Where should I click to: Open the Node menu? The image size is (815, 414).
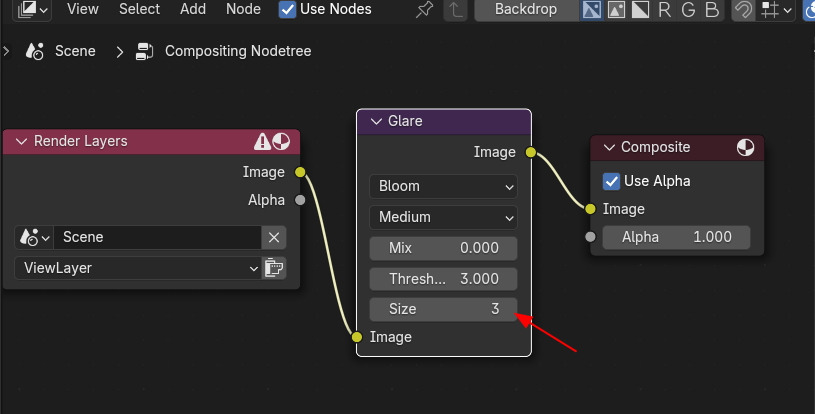(x=243, y=9)
